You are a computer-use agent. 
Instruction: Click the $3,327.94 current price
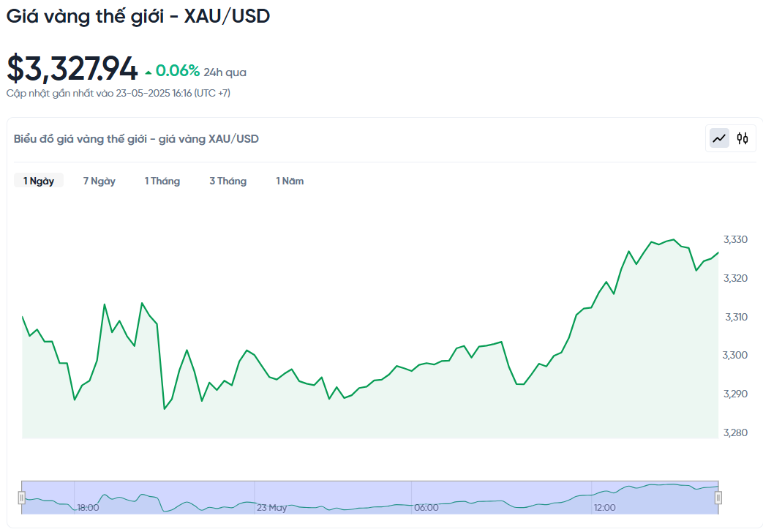coord(72,69)
